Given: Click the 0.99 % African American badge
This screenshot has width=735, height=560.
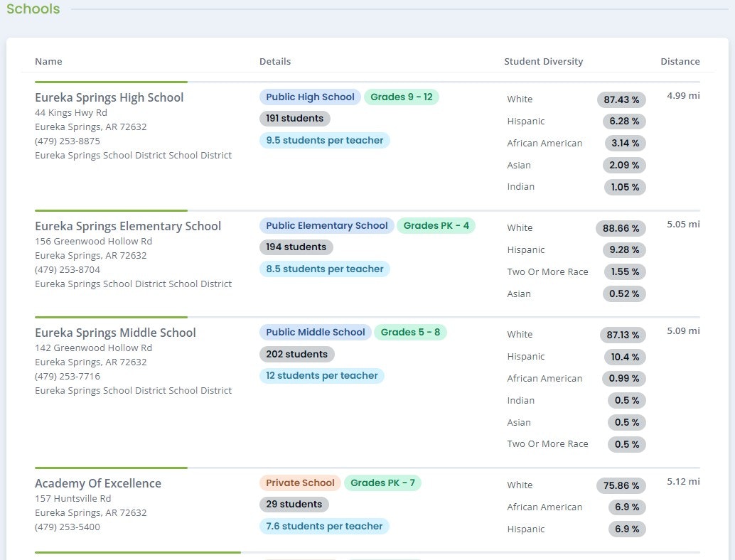Looking at the screenshot, I should point(624,379).
